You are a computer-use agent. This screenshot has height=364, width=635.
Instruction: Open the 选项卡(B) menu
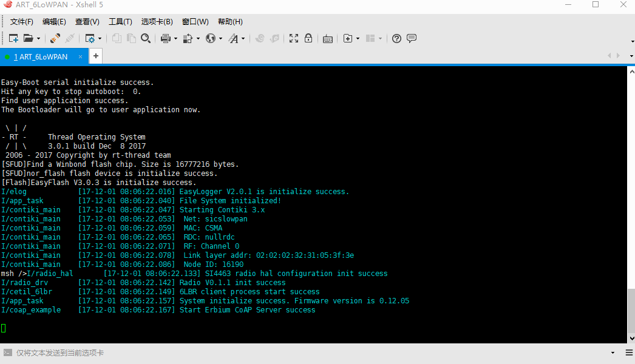[157, 22]
